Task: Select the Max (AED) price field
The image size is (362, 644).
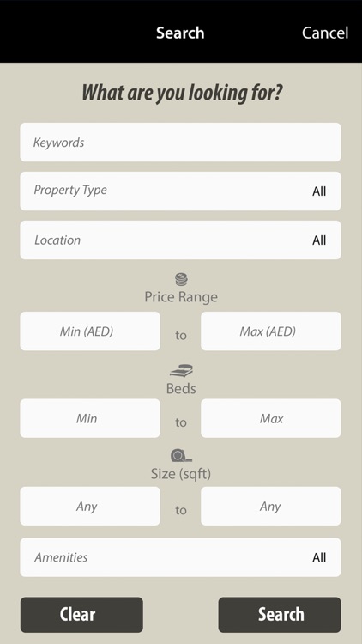Action: point(271,331)
